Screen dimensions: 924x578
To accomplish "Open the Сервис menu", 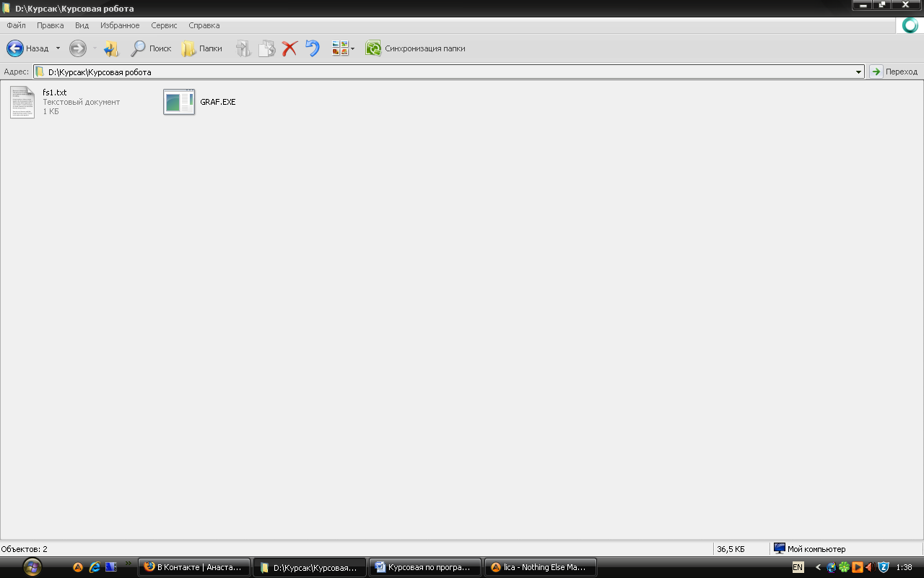I will [164, 25].
